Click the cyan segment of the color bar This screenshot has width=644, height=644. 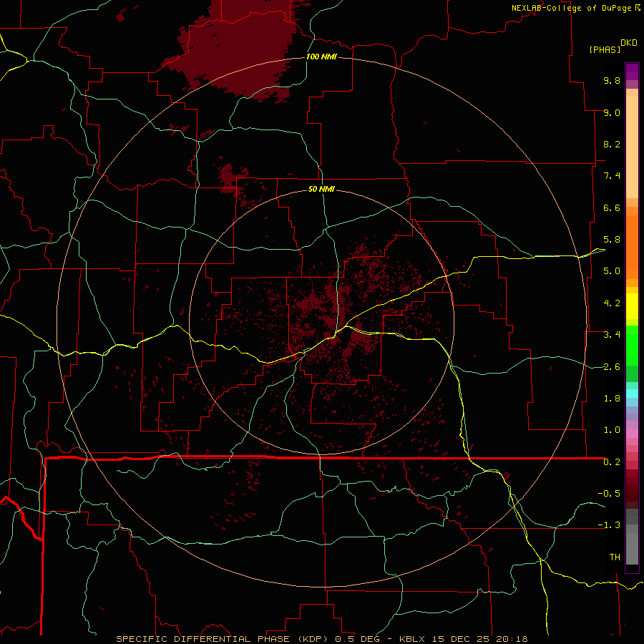click(632, 394)
